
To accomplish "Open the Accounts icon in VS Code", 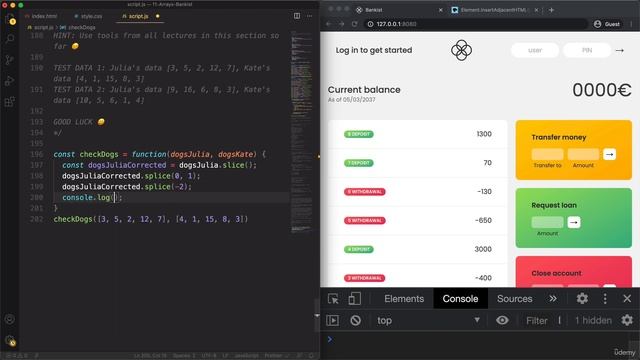I will coord(10,319).
